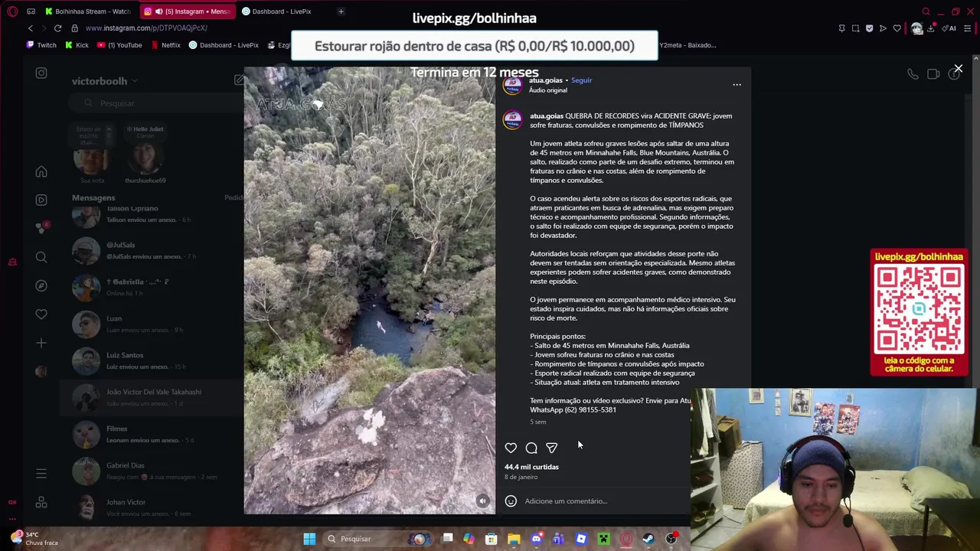Open the browser easy setup menu
The height and width of the screenshot is (551, 980).
point(968,28)
